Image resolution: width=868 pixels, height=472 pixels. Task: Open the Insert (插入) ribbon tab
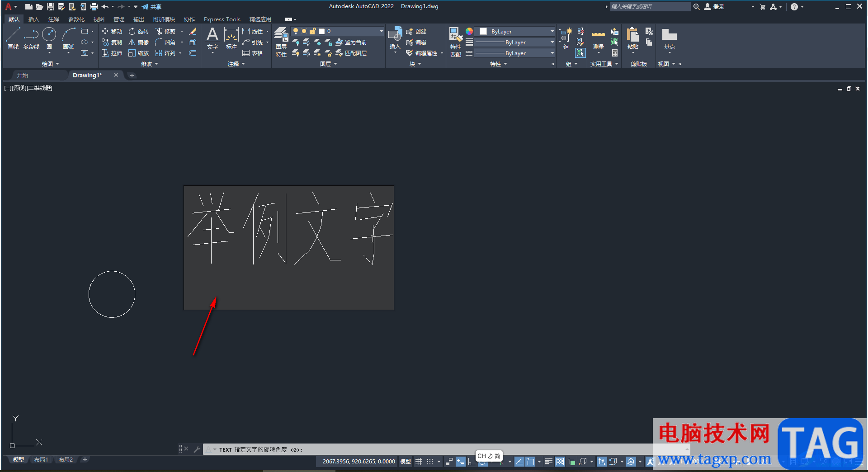33,19
